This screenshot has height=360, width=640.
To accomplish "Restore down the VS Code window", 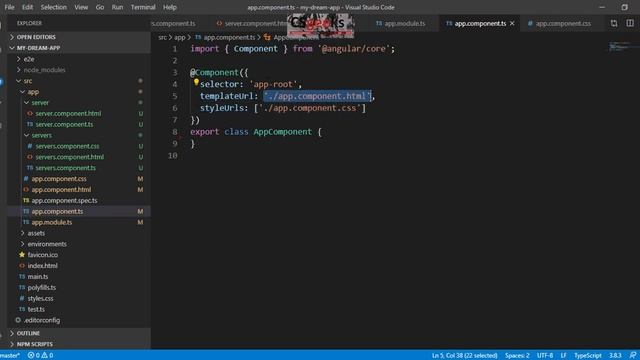I will pos(624,7).
